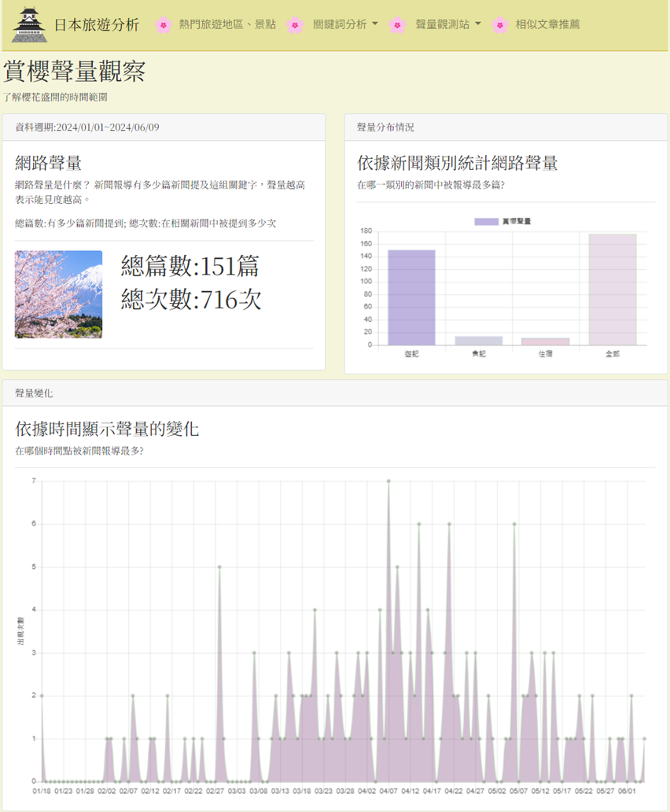
Task: Click the sakura icon beside 聲量觀測站
Action: pyautogui.click(x=398, y=25)
